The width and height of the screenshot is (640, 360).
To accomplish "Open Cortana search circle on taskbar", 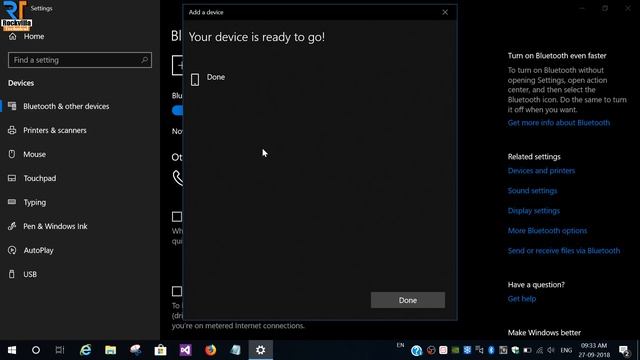I will (x=36, y=350).
